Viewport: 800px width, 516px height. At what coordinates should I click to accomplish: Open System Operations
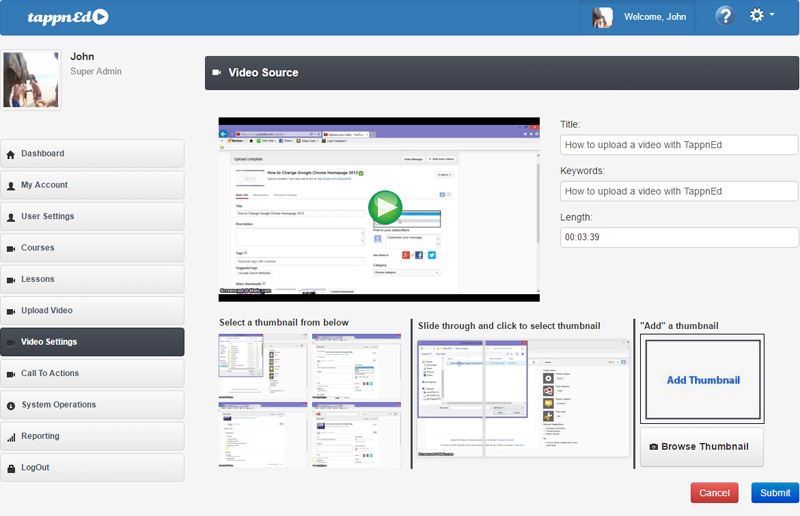[x=92, y=405]
